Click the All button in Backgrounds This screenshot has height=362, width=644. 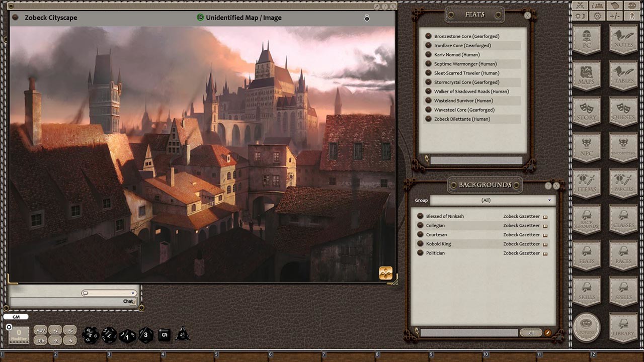coord(531,333)
